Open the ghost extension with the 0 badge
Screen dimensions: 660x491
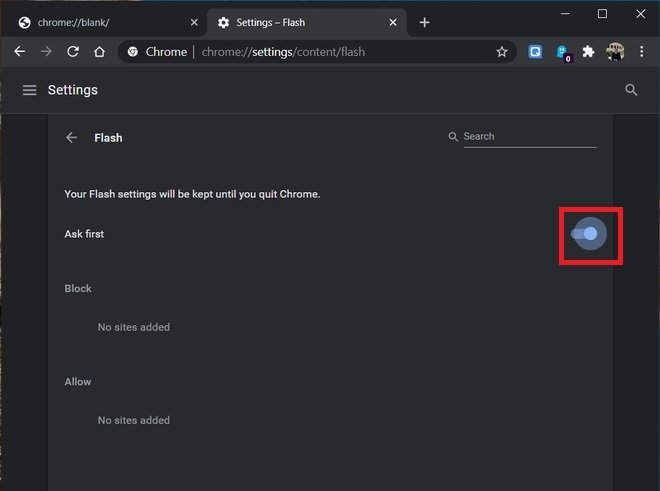click(562, 53)
